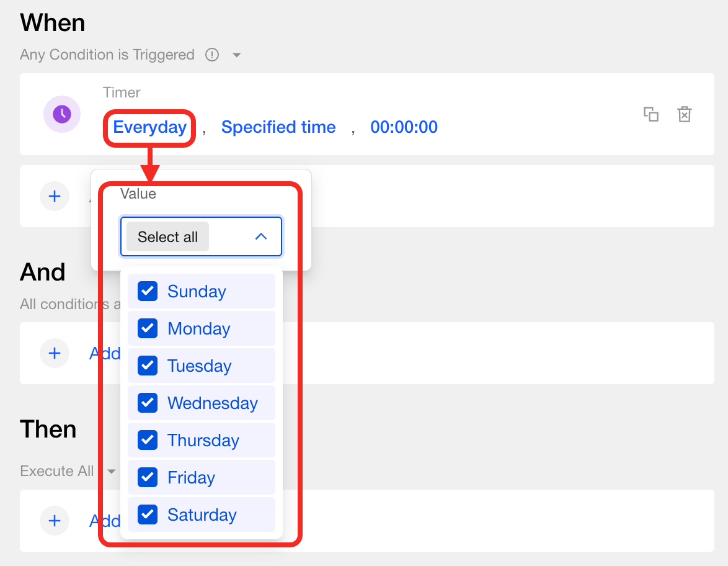
Task: Click info icon beside Any Condition is Triggered
Action: tap(212, 55)
